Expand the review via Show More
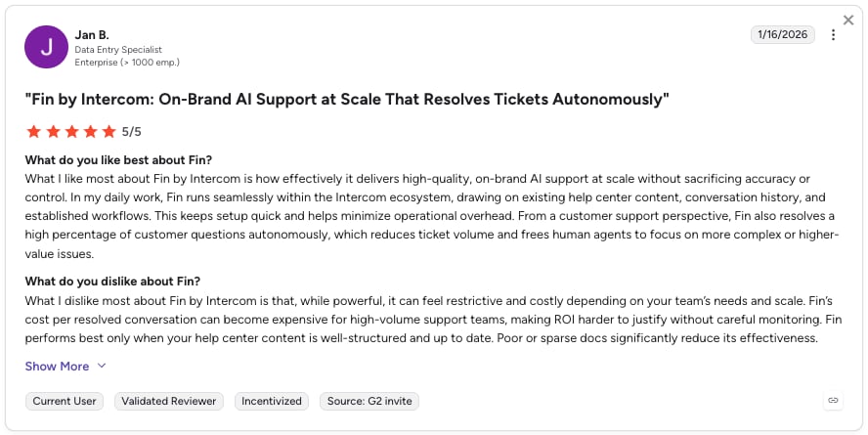Viewport: 868px width, 435px height. pos(57,367)
